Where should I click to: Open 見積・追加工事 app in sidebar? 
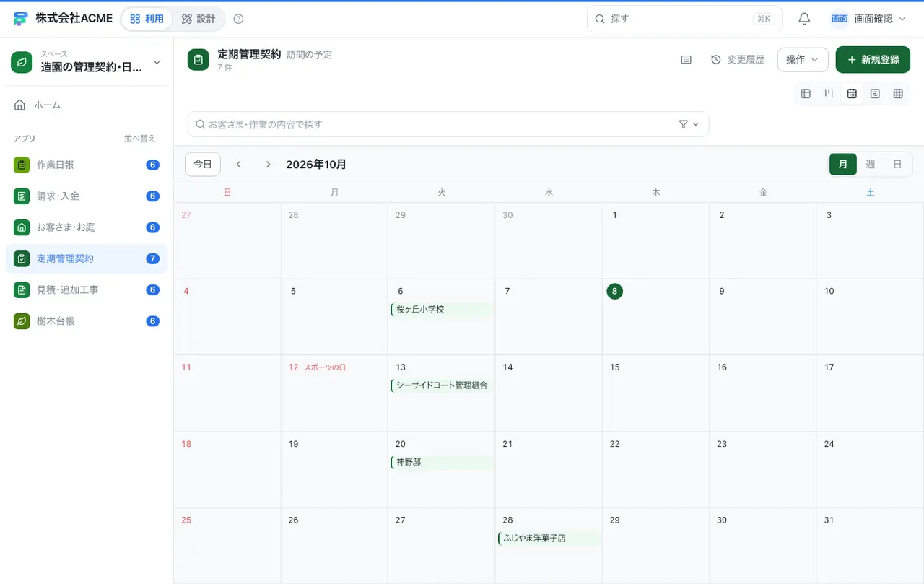click(87, 289)
